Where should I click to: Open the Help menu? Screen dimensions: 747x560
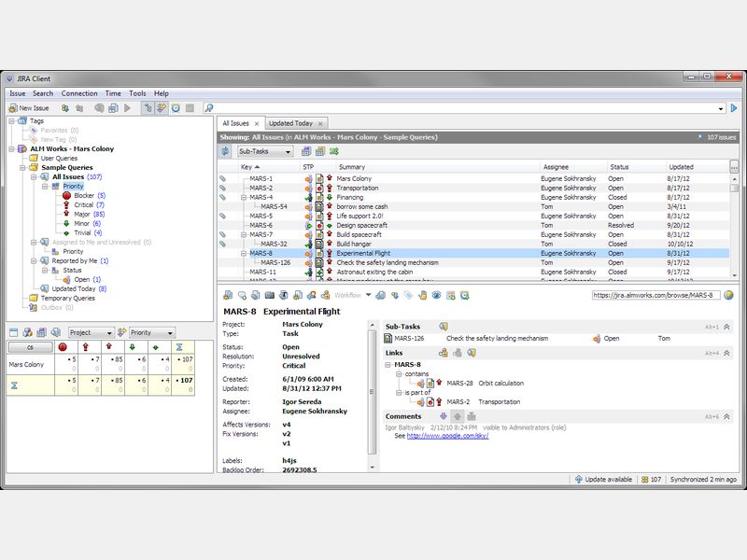coord(161,93)
